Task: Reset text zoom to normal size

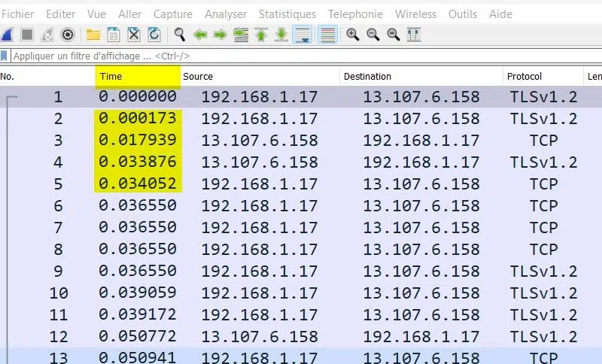Action: (393, 35)
